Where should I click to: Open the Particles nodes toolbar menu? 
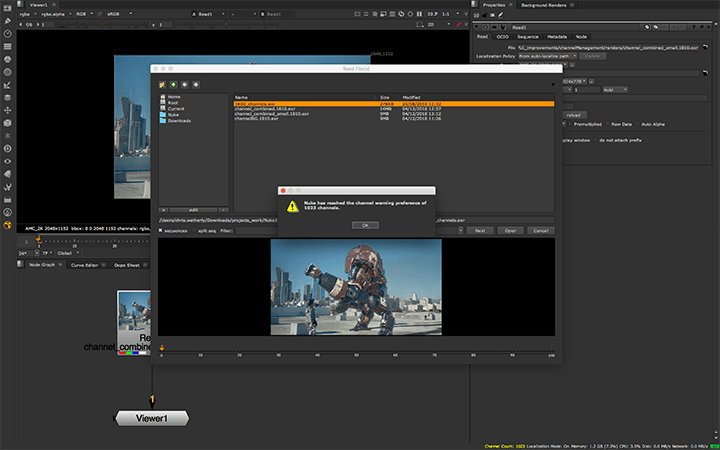pos(7,136)
